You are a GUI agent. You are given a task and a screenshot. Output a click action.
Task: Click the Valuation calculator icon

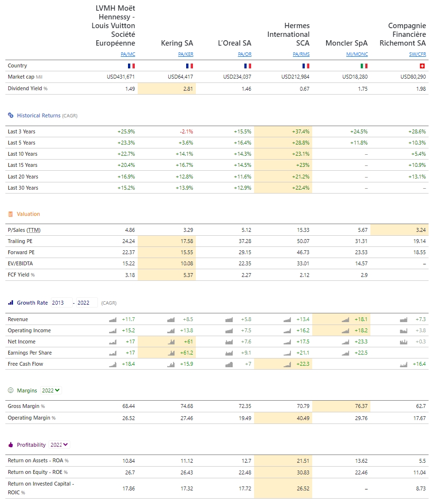[11, 214]
